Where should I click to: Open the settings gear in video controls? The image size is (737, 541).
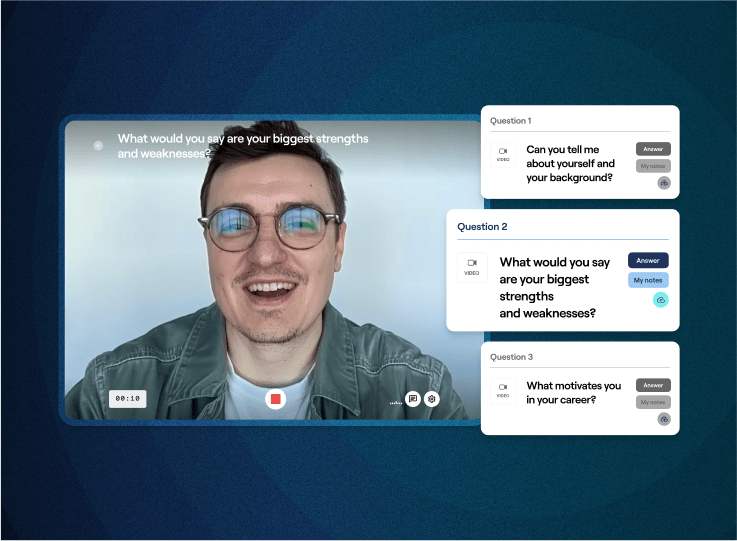tap(431, 399)
